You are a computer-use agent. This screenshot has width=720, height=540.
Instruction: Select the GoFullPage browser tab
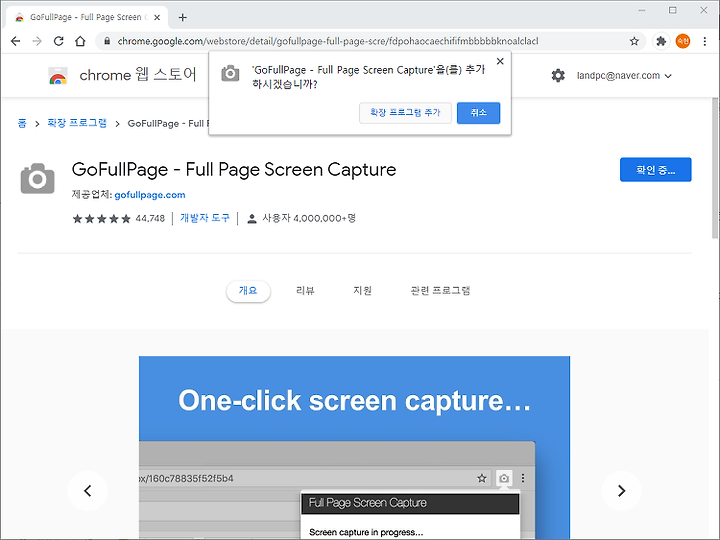point(87,17)
